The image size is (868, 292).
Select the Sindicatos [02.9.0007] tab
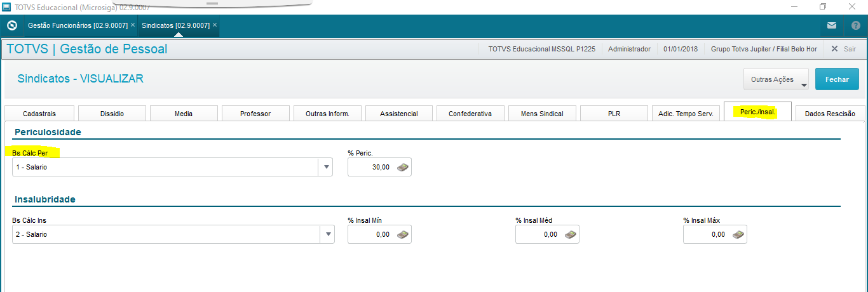(176, 25)
